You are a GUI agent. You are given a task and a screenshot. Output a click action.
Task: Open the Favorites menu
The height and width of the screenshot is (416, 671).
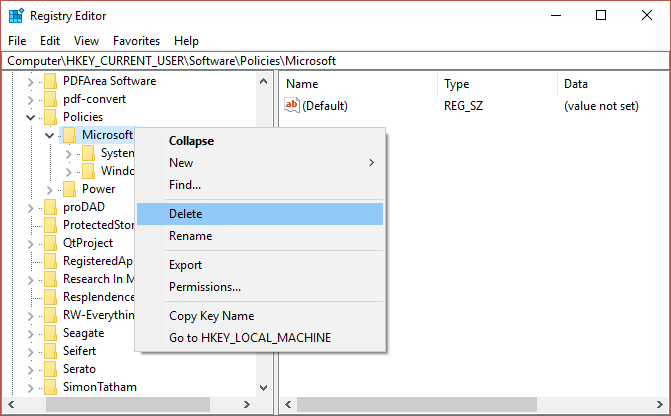[136, 41]
